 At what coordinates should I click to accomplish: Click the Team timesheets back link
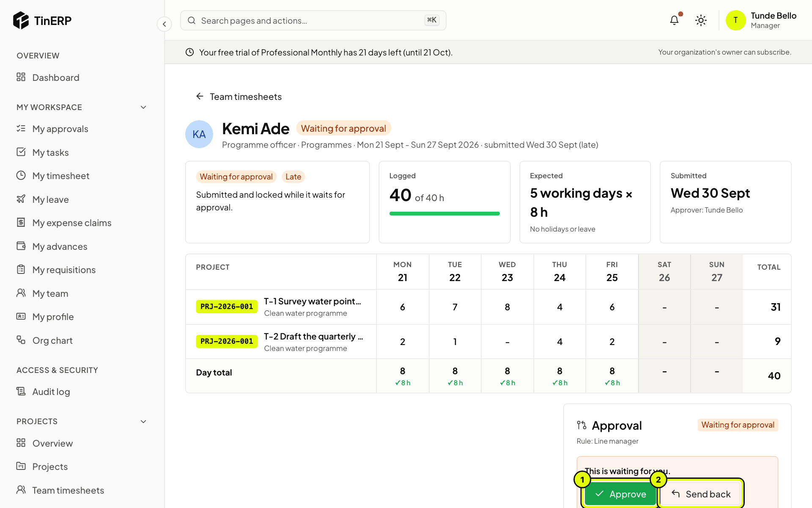tap(239, 97)
